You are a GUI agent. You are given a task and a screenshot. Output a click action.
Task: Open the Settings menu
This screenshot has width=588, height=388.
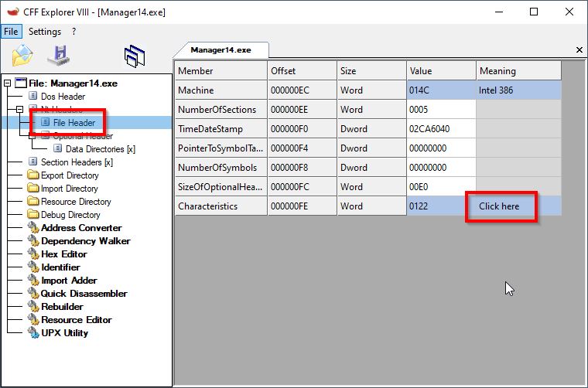[x=45, y=32]
